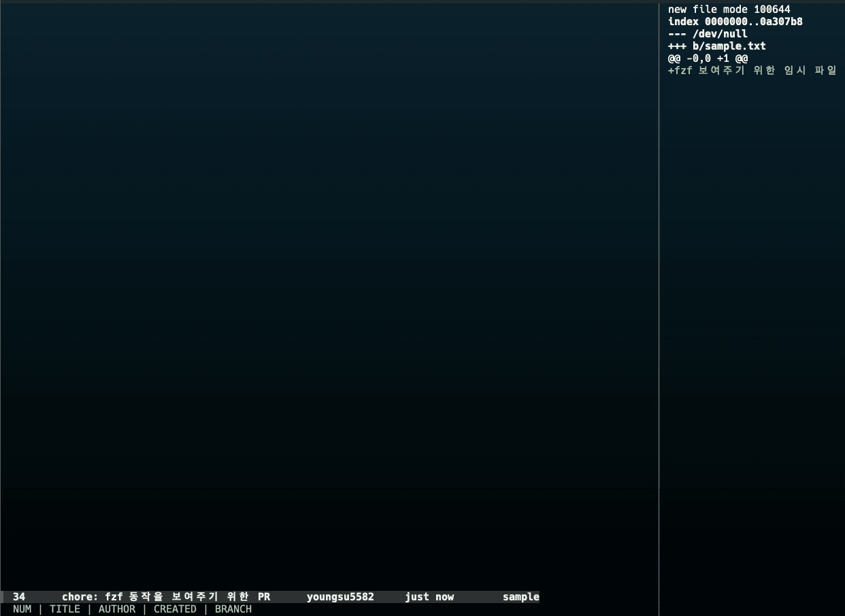The width and height of the screenshot is (845, 616).
Task: Click the added Korean line starting "+fzf"
Action: (x=752, y=71)
